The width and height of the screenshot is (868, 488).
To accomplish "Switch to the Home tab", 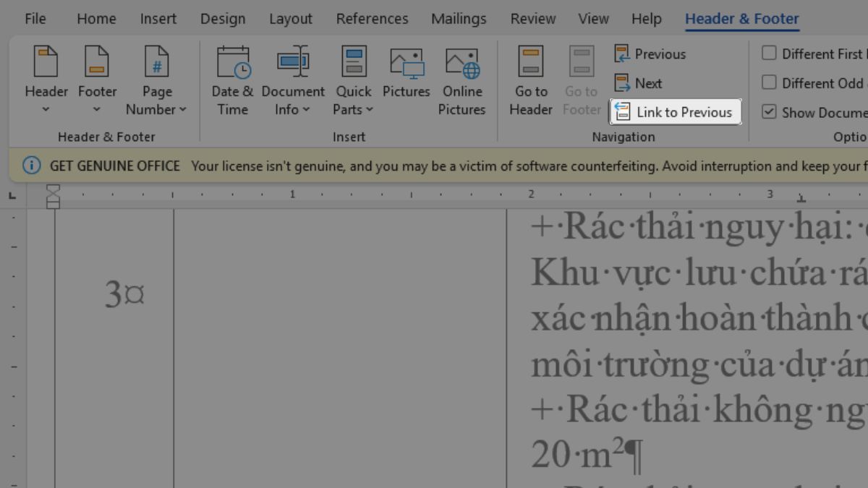I will 96,19.
